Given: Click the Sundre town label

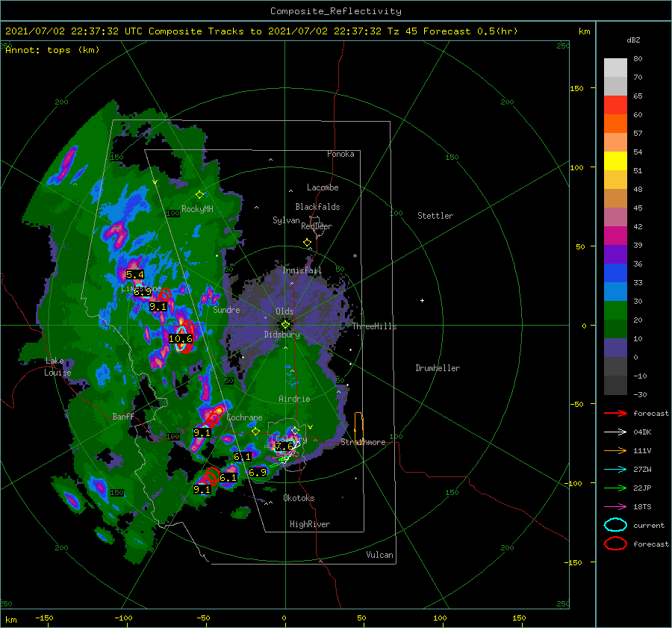Looking at the screenshot, I should tap(226, 309).
